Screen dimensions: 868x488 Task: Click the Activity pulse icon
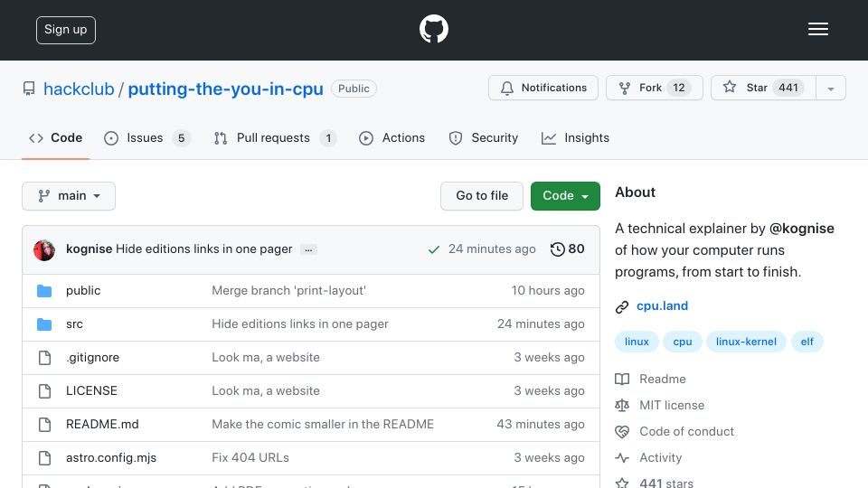tap(622, 458)
